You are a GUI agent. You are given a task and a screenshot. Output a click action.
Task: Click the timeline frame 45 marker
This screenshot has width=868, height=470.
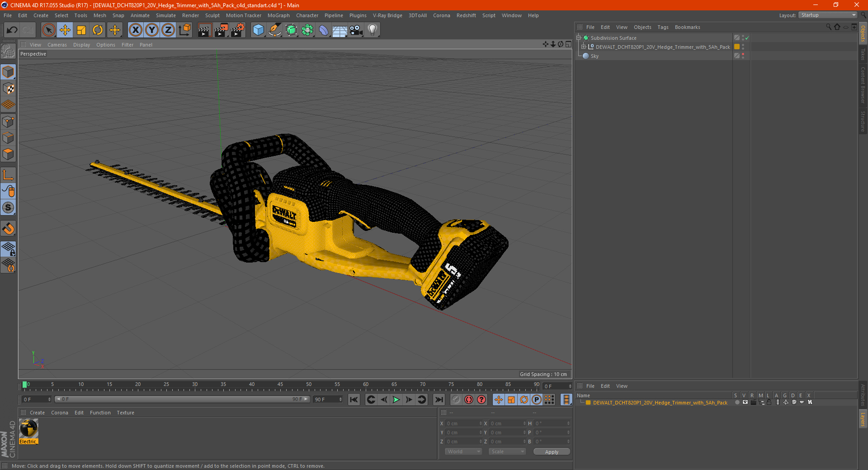point(280,385)
